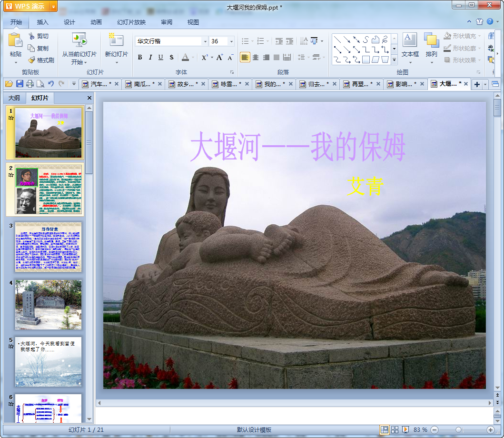This screenshot has width=504, height=438.
Task: Click the Shape Fill (形状填充) bucket icon
Action: point(447,36)
